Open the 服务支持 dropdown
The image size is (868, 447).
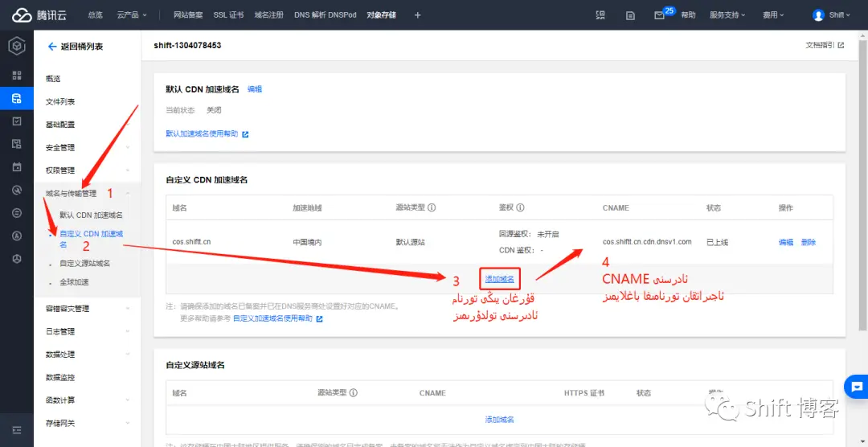(727, 15)
